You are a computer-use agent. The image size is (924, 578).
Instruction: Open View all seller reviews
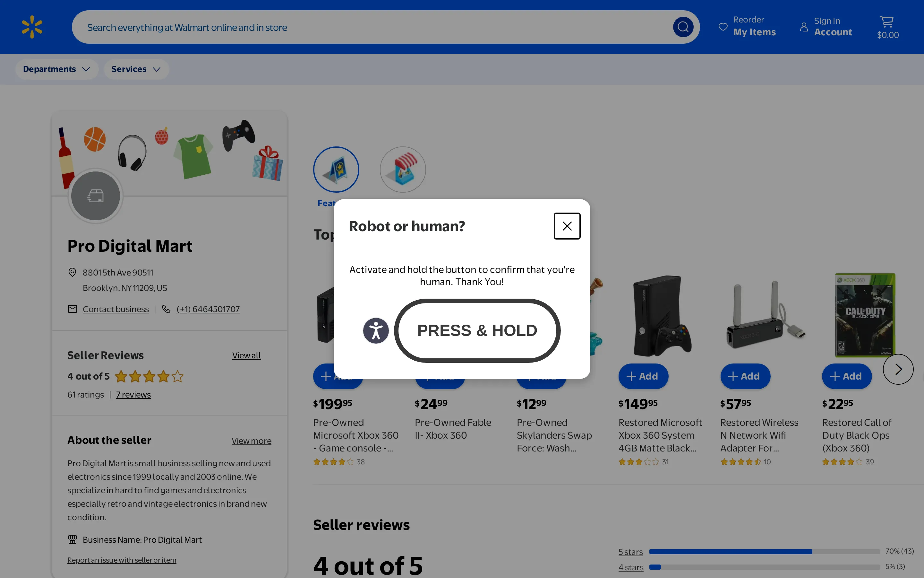coord(247,355)
